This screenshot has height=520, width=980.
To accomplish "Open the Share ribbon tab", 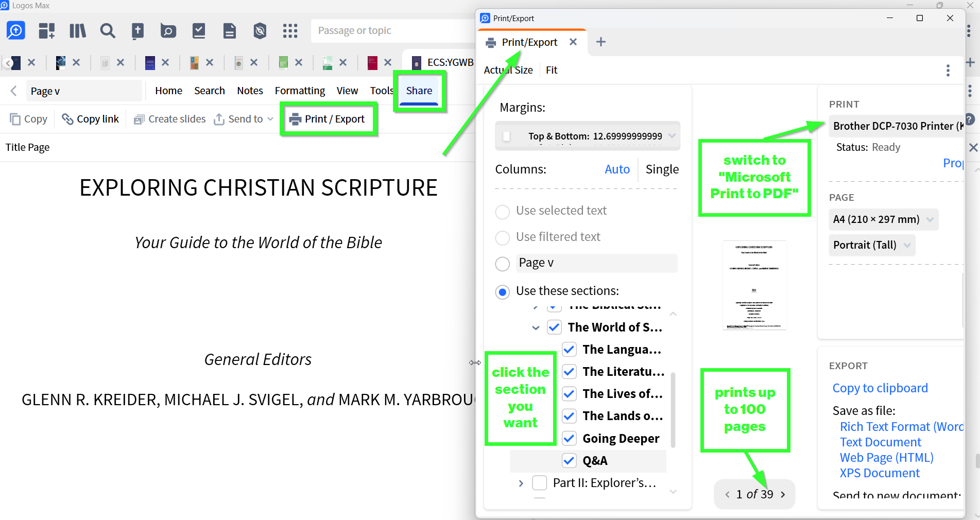I will (419, 91).
